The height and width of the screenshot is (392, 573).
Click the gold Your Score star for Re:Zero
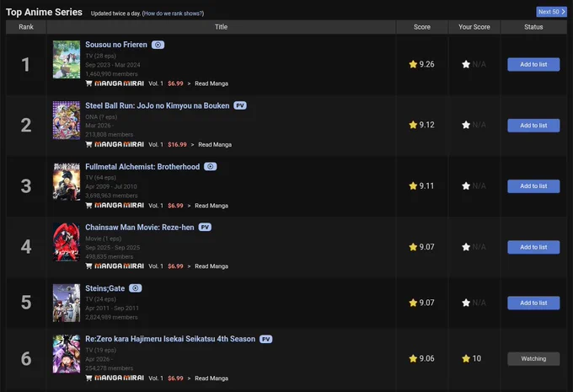[466, 359]
